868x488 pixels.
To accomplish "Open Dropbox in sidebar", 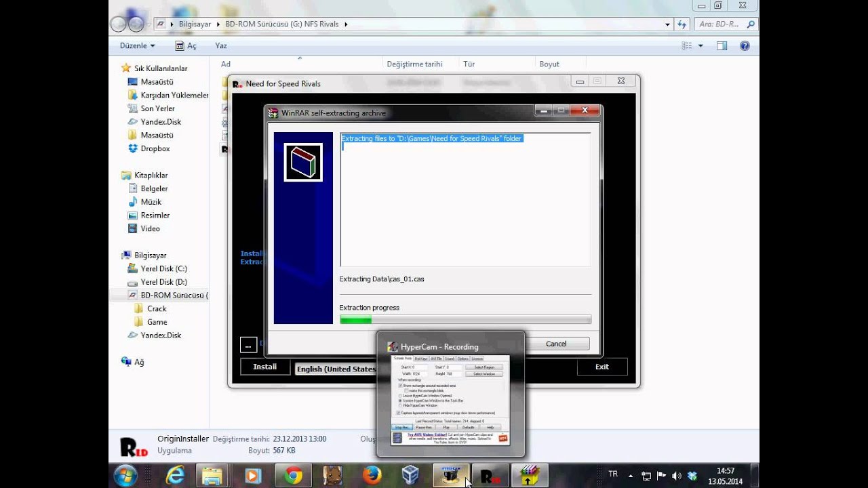I will point(155,148).
